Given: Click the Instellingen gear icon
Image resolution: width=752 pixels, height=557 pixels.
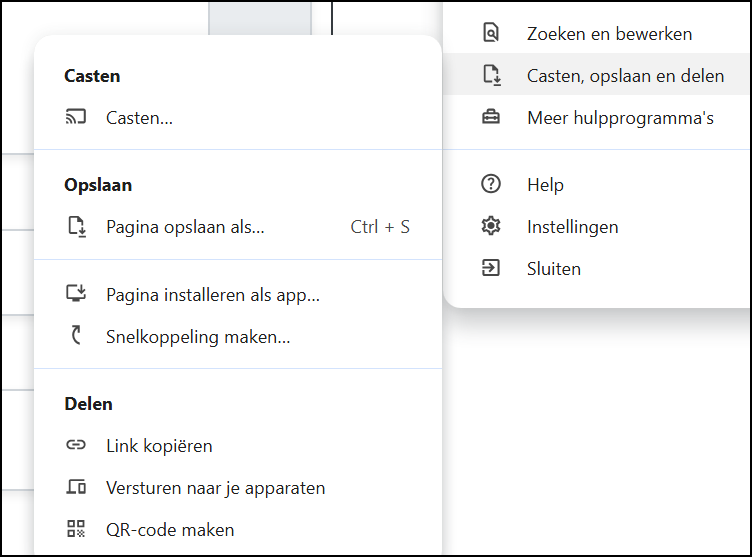Looking at the screenshot, I should 491,225.
